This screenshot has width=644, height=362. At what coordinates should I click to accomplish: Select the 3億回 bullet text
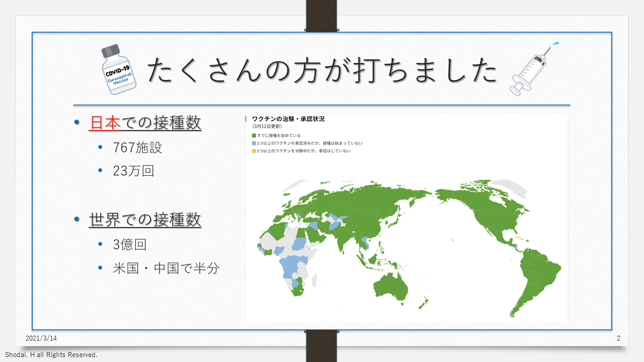click(130, 244)
